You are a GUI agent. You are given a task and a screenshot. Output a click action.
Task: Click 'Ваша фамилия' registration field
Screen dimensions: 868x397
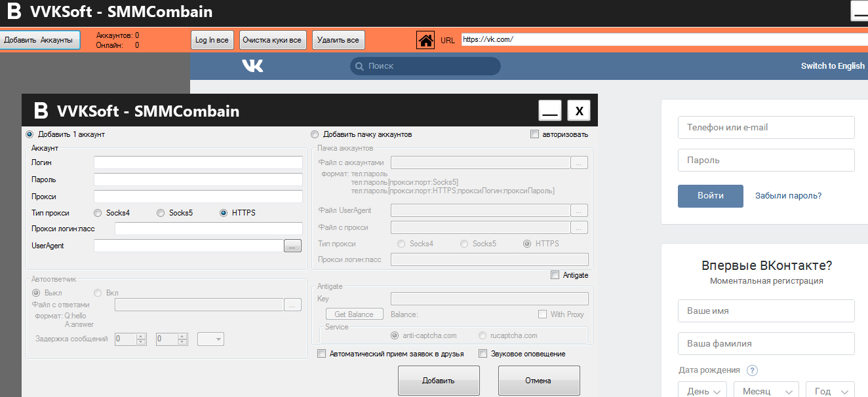click(766, 343)
